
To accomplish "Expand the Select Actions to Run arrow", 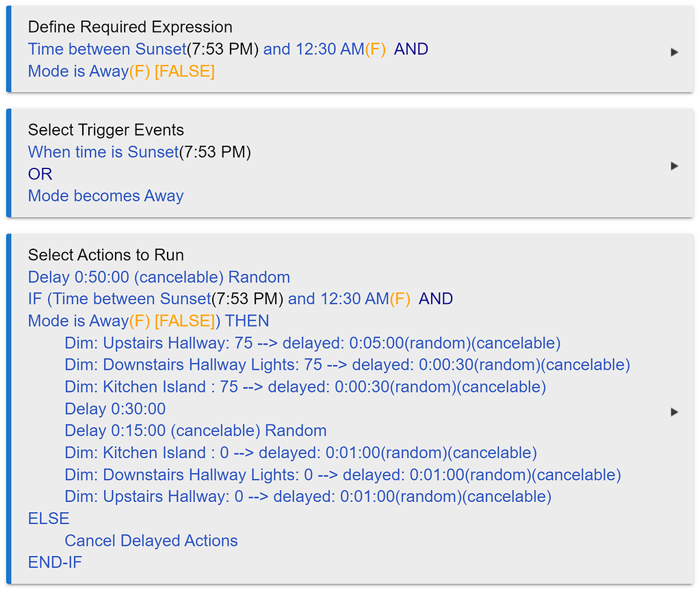I will coord(674,412).
